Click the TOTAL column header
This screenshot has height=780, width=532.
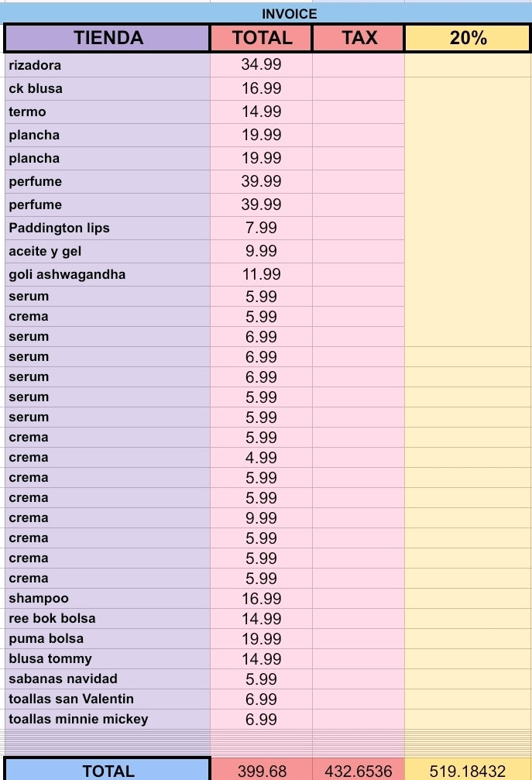click(x=262, y=38)
